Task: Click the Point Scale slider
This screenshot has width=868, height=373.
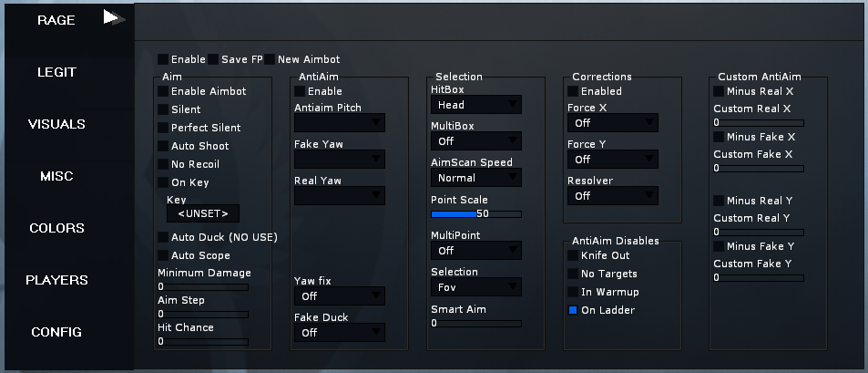Action: [x=476, y=214]
